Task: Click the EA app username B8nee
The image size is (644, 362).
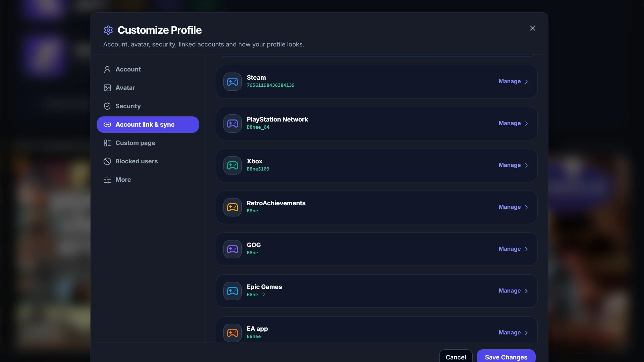Action: coord(254,336)
